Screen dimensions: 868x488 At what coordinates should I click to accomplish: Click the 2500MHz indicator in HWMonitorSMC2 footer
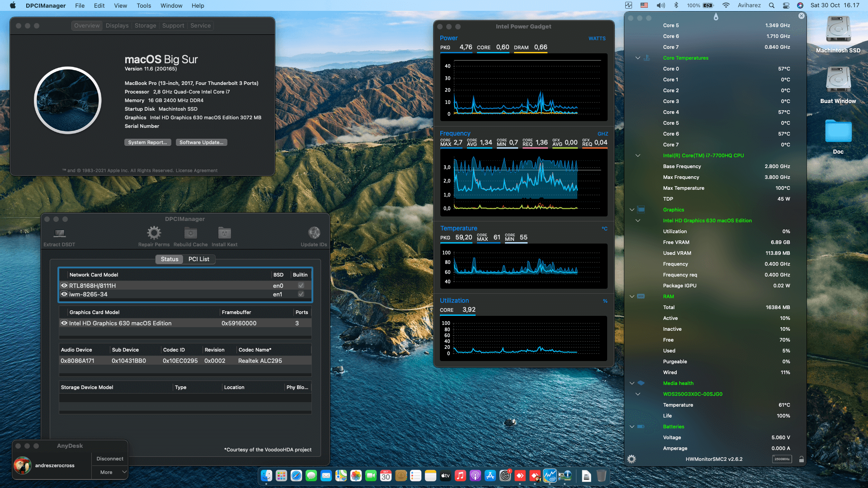click(x=782, y=459)
